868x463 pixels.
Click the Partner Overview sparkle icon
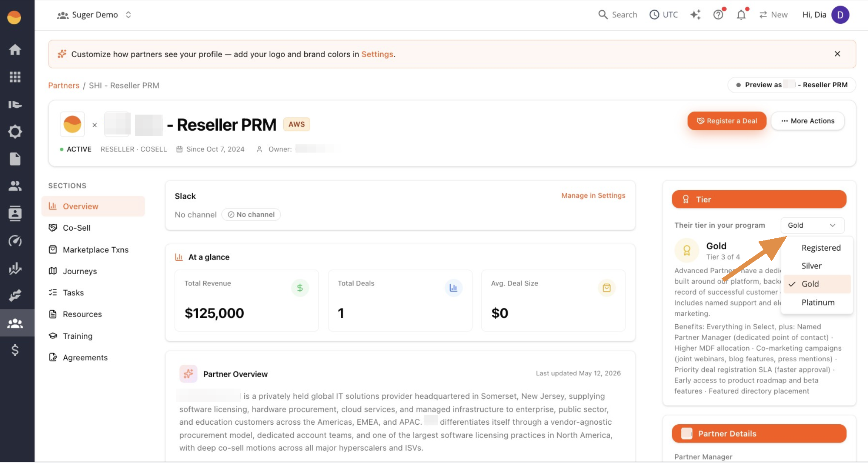[x=188, y=374]
